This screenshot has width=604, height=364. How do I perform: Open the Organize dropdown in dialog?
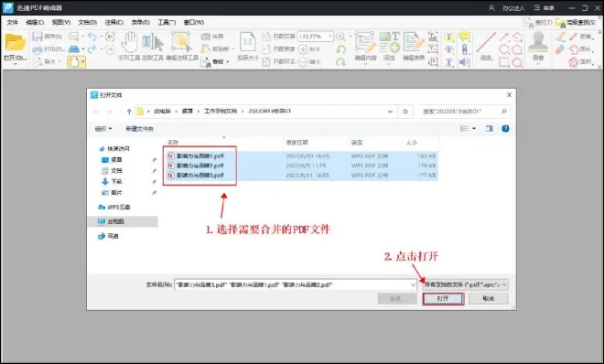coord(103,129)
